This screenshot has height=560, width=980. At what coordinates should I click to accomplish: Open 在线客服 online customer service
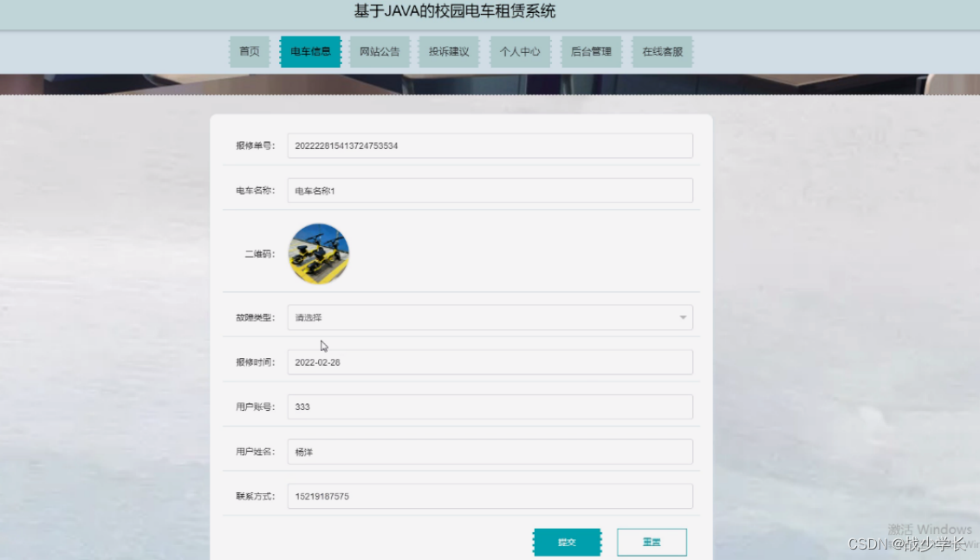point(662,51)
